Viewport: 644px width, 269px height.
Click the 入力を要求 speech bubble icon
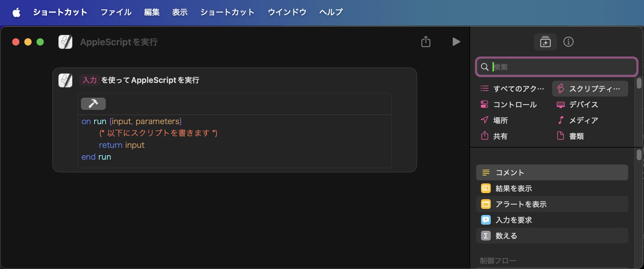(486, 220)
